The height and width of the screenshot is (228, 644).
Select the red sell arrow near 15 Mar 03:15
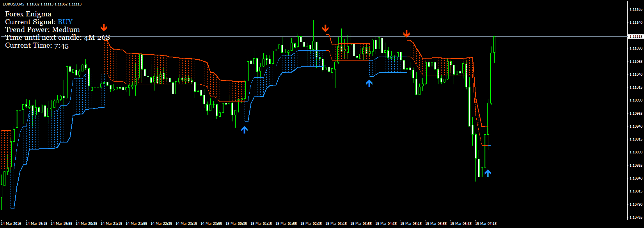tap(325, 28)
